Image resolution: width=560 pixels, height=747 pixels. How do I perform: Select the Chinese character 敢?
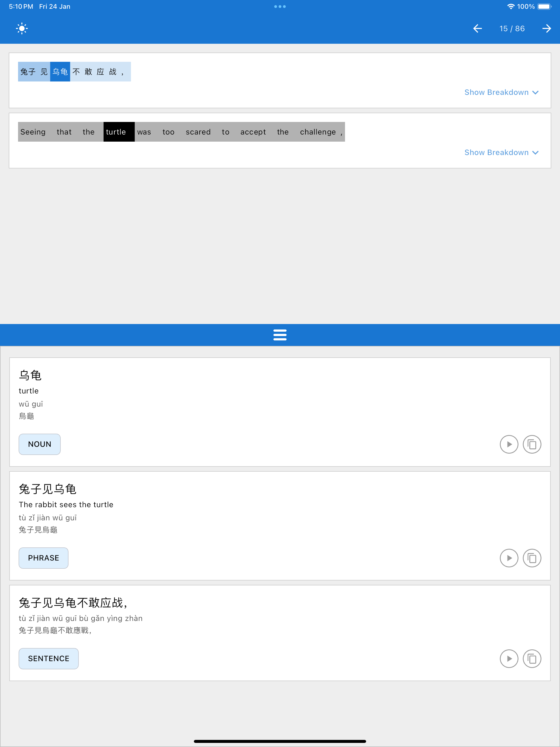[89, 72]
